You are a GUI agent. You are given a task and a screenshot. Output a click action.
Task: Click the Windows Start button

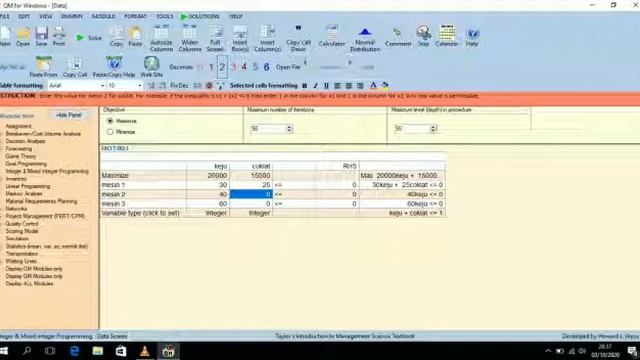point(4,351)
